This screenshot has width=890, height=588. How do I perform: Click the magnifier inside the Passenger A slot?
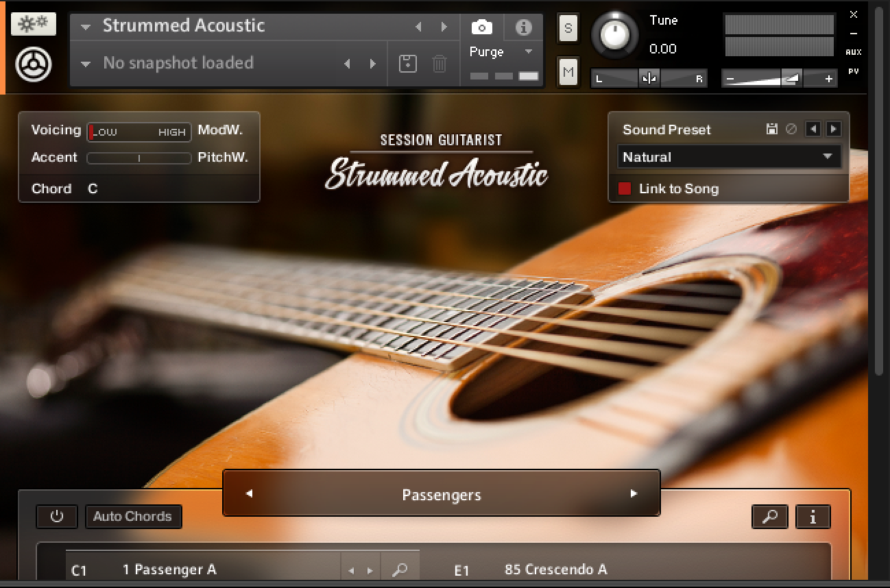400,569
